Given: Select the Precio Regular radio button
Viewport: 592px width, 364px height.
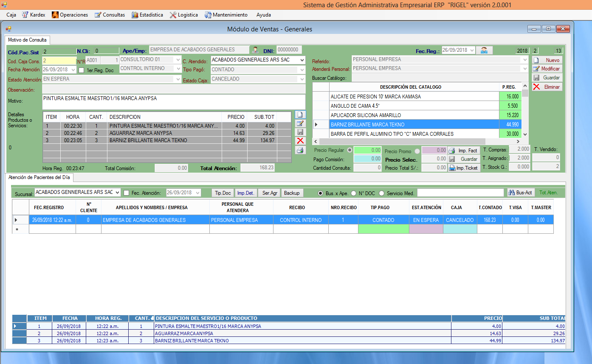Looking at the screenshot, I should click(x=350, y=150).
